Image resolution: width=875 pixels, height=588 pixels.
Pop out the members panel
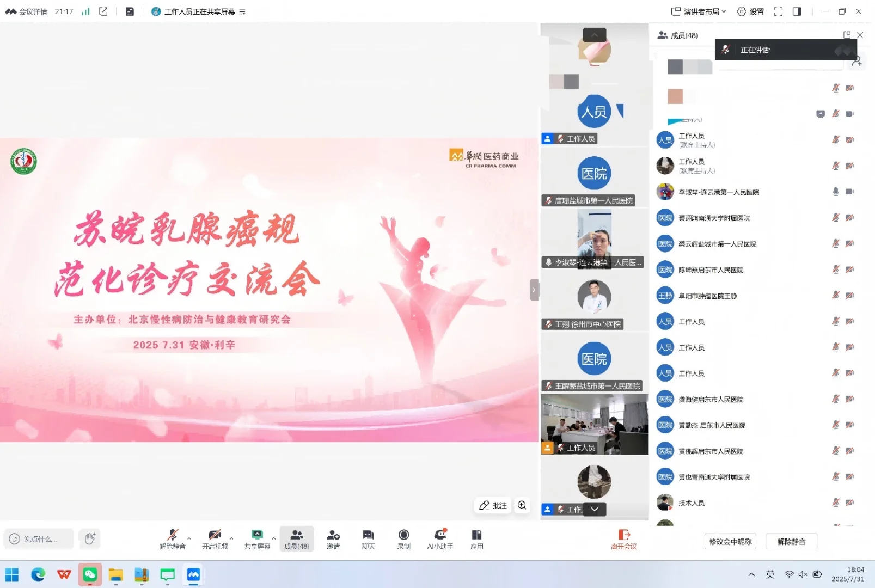pyautogui.click(x=847, y=35)
